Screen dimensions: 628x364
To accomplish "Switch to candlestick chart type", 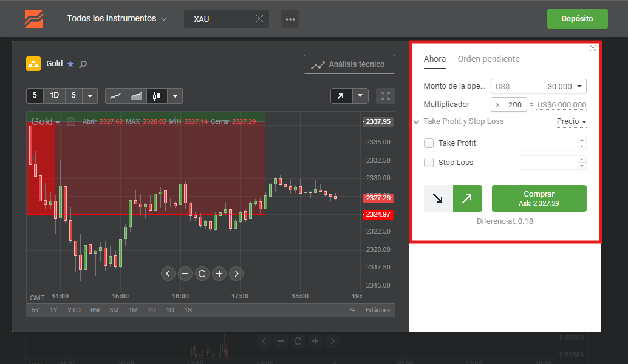I will coord(157,96).
